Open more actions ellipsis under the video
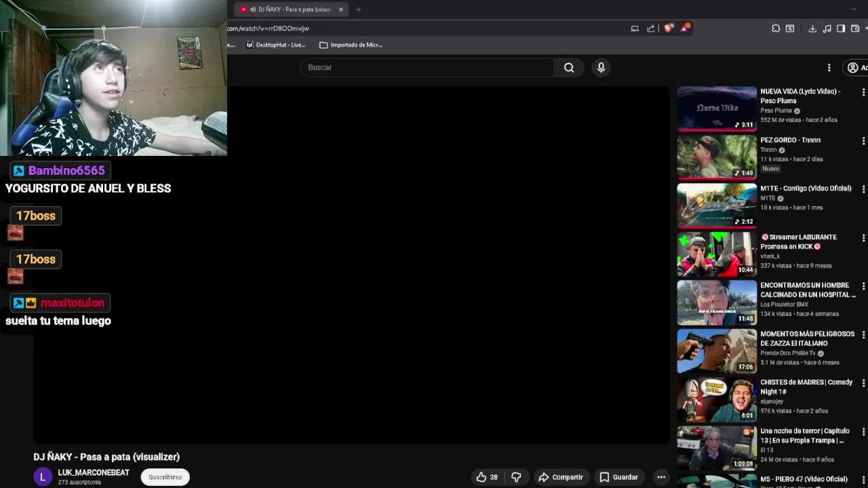 coord(661,477)
